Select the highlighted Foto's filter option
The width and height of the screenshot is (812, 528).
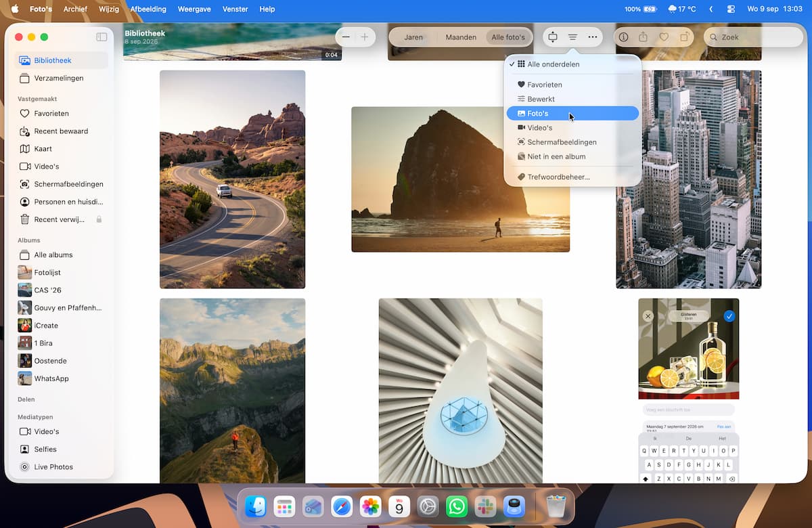(x=572, y=114)
